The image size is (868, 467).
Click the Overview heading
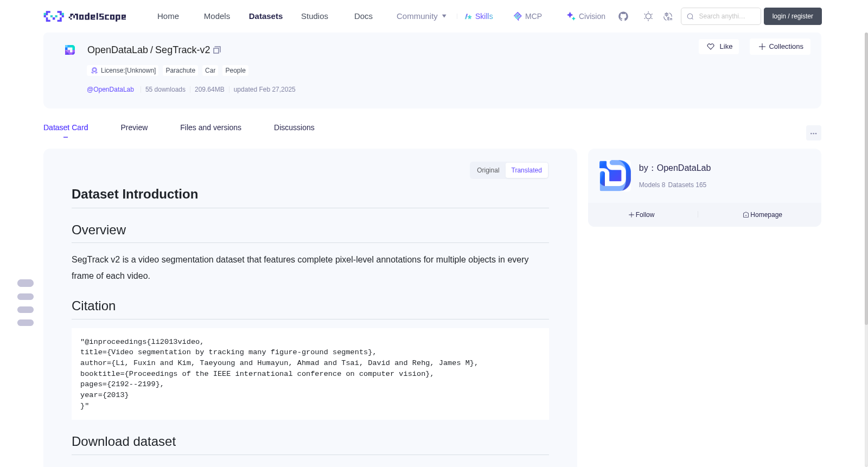[x=99, y=230]
